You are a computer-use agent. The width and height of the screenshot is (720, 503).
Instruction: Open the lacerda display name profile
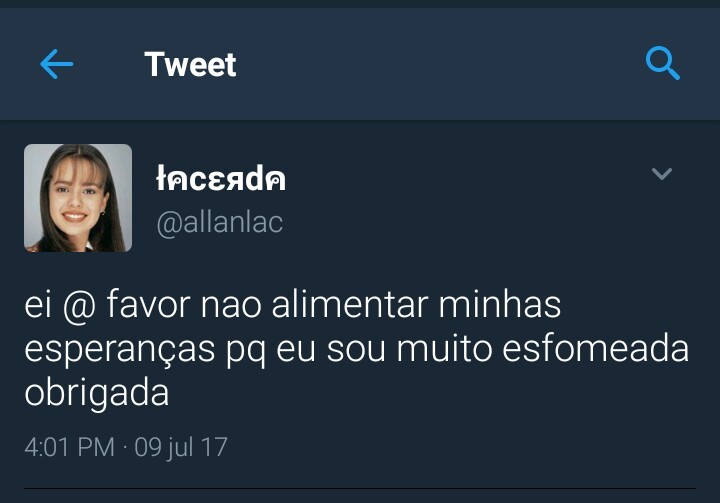point(221,178)
